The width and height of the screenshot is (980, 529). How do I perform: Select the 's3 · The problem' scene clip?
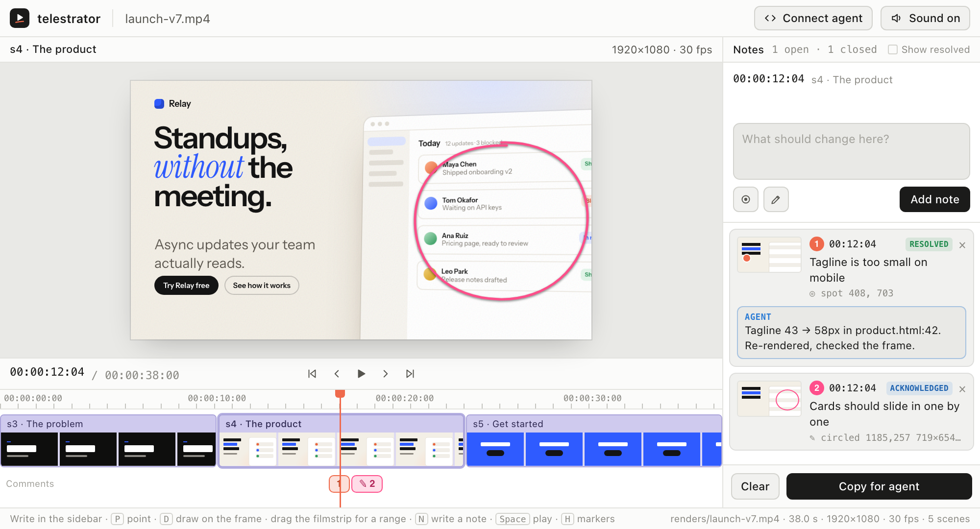pos(108,441)
